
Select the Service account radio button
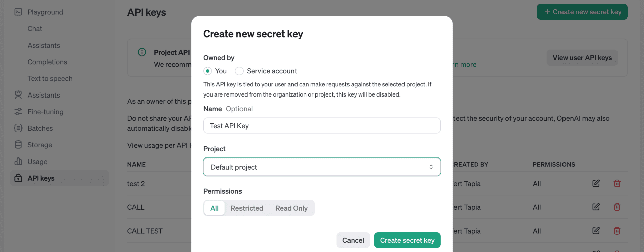pyautogui.click(x=239, y=71)
